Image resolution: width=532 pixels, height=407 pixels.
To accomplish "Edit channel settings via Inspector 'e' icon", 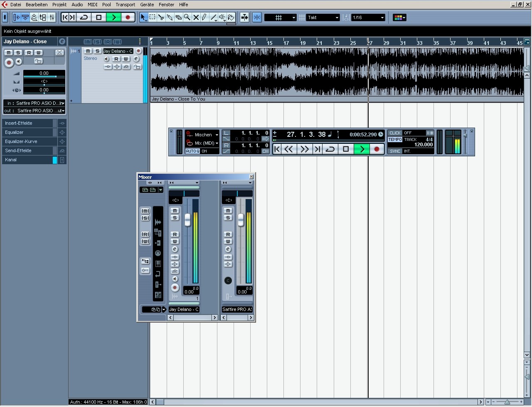I will (x=62, y=42).
